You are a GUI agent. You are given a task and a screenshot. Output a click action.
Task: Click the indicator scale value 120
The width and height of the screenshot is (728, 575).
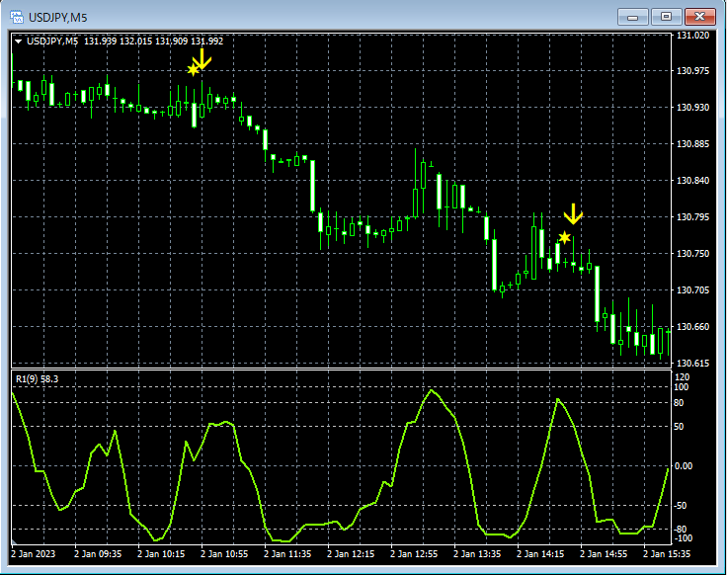pos(682,377)
